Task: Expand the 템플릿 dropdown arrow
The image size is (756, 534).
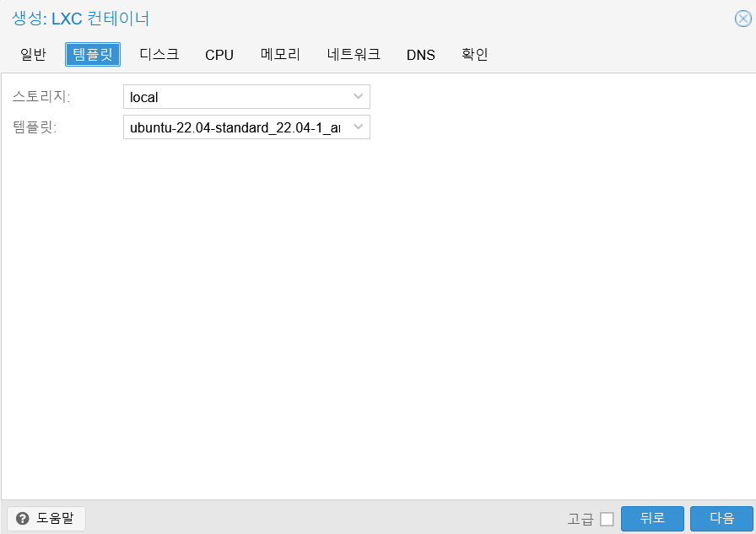Action: click(x=358, y=127)
